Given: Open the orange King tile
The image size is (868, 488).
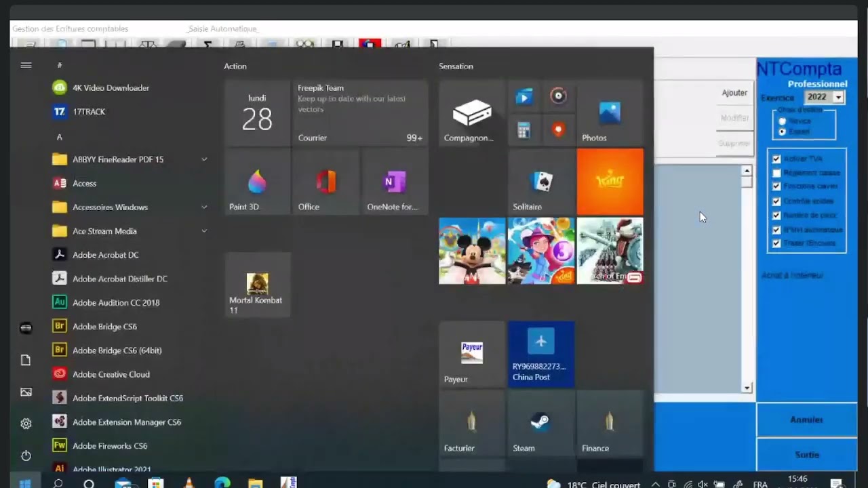Looking at the screenshot, I should click(x=610, y=182).
